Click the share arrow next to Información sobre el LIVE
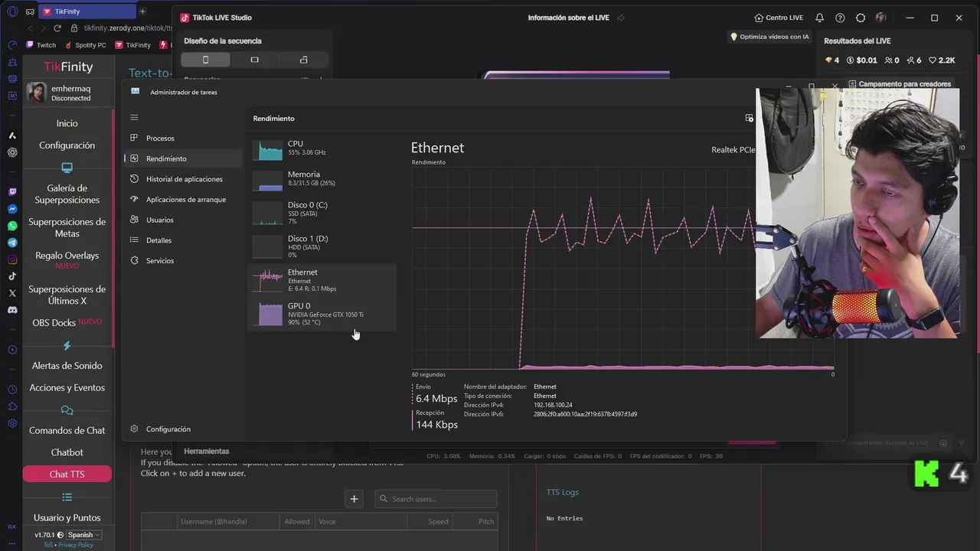Screen dimensions: 980x551 point(621,18)
